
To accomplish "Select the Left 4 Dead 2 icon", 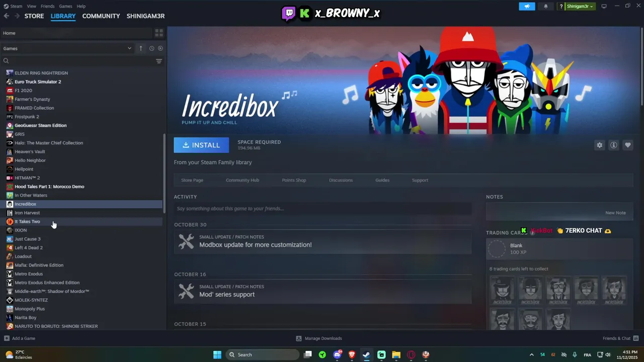I will point(10,248).
